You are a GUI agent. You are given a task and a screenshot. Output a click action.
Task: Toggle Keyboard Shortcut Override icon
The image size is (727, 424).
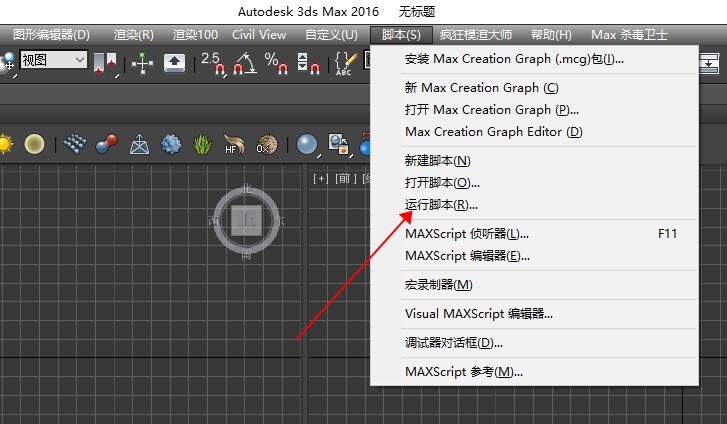tap(174, 63)
